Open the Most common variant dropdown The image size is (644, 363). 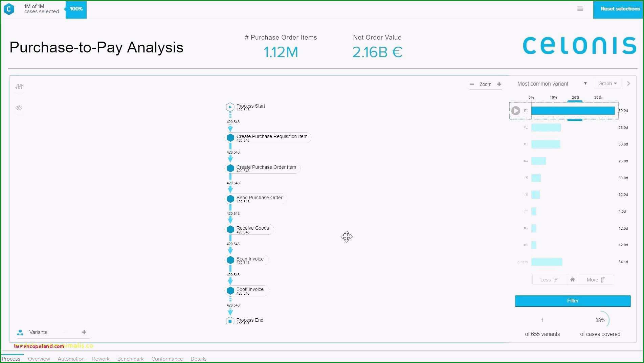click(x=552, y=84)
